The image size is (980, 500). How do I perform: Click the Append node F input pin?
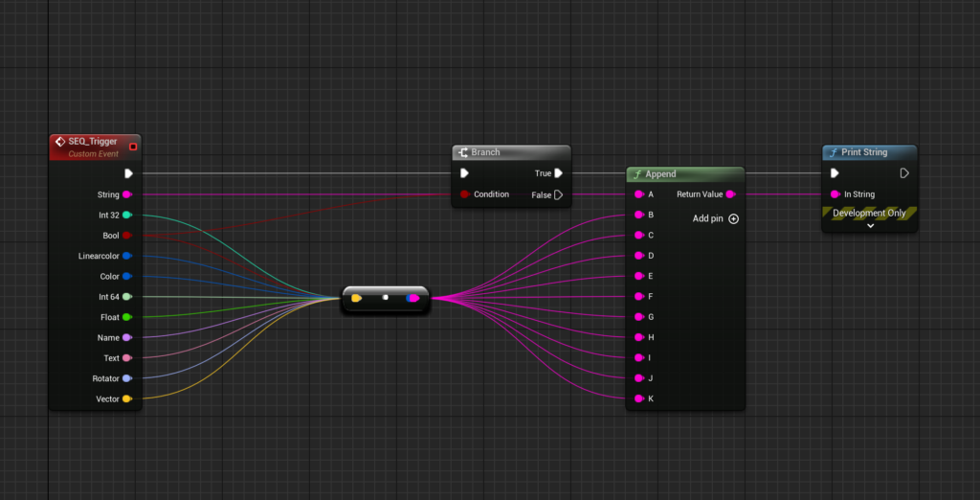tap(639, 297)
